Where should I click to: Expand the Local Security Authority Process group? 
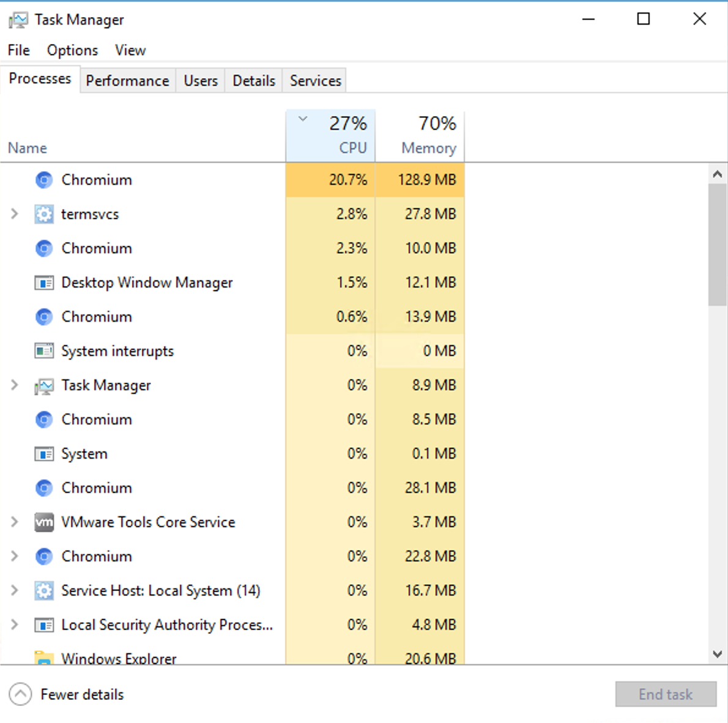point(15,625)
